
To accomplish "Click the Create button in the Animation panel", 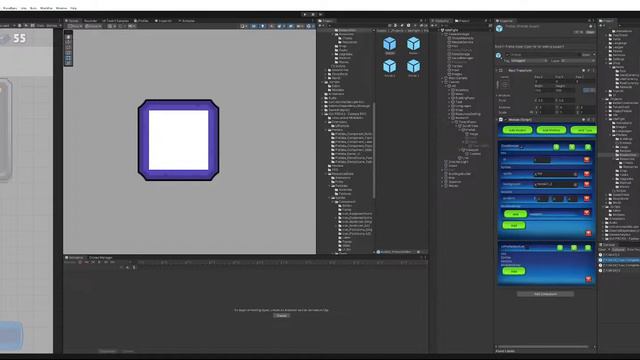I will (281, 316).
